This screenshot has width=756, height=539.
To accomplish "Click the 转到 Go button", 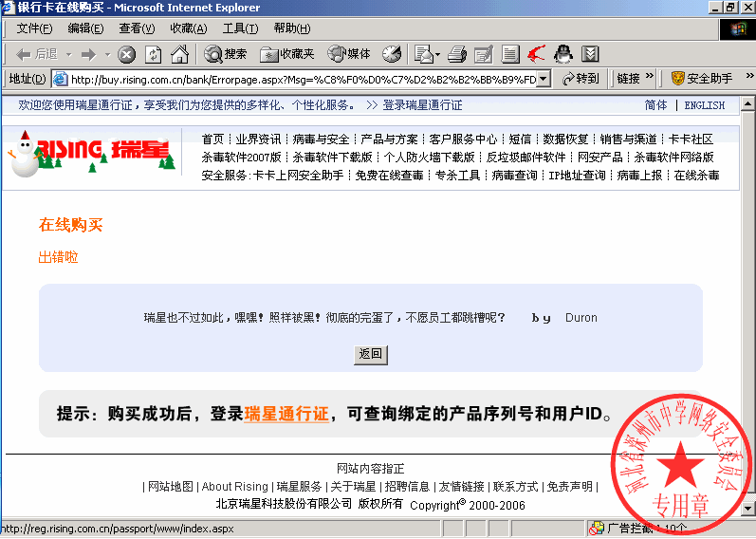I will (581, 78).
